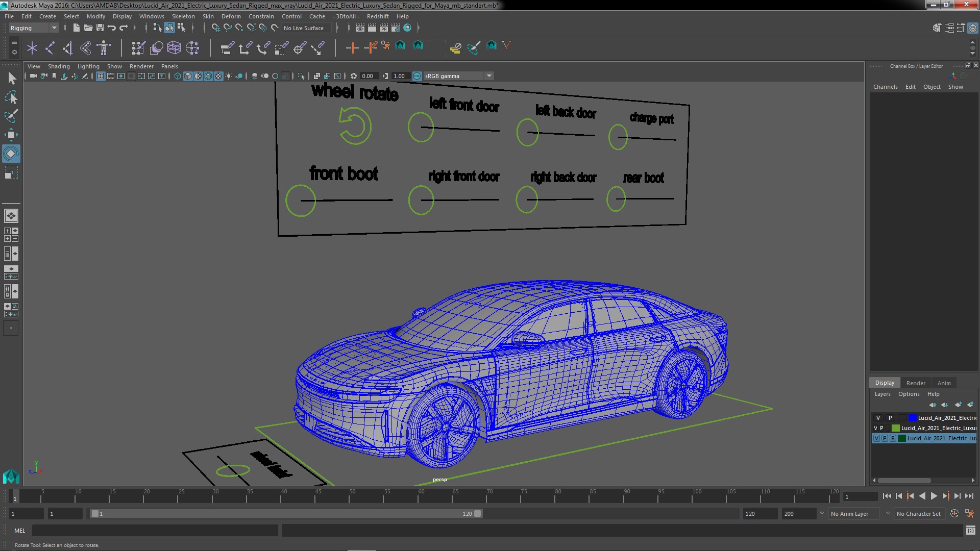Toggle Auto Keyframe
Image resolution: width=980 pixels, height=551 pixels.
coord(954,514)
